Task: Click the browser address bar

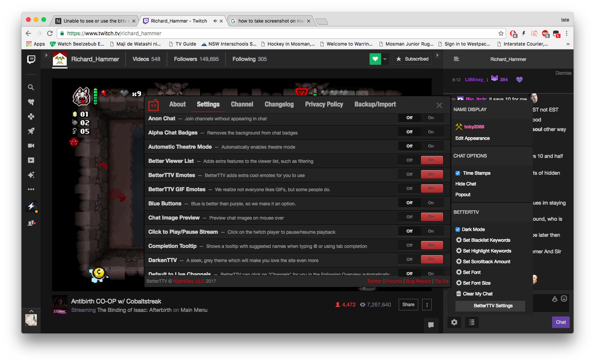Action: (282, 33)
